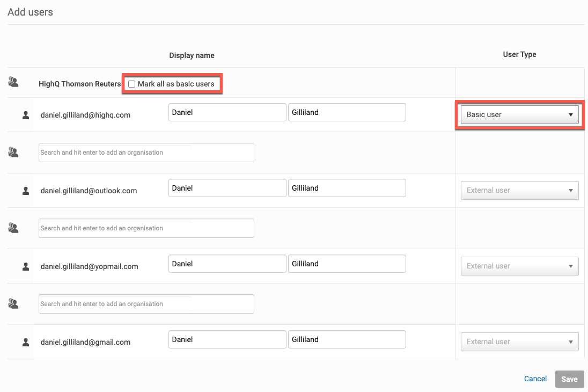The image size is (588, 392).
Task: Click organisation search field above the gmail.com user
Action: click(146, 304)
